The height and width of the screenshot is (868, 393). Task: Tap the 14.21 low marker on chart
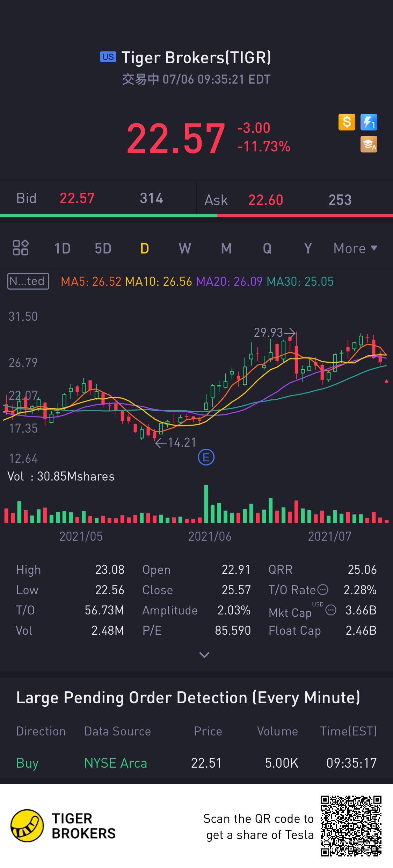[176, 442]
